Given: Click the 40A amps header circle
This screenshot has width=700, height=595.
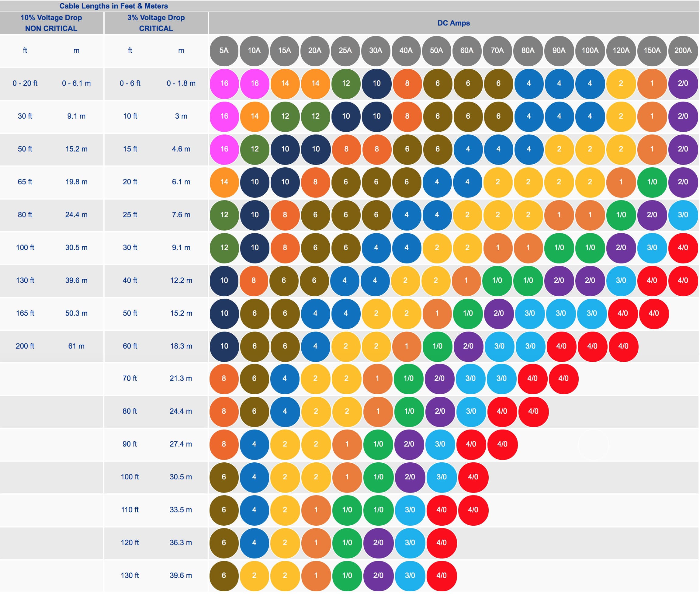Looking at the screenshot, I should [x=406, y=50].
